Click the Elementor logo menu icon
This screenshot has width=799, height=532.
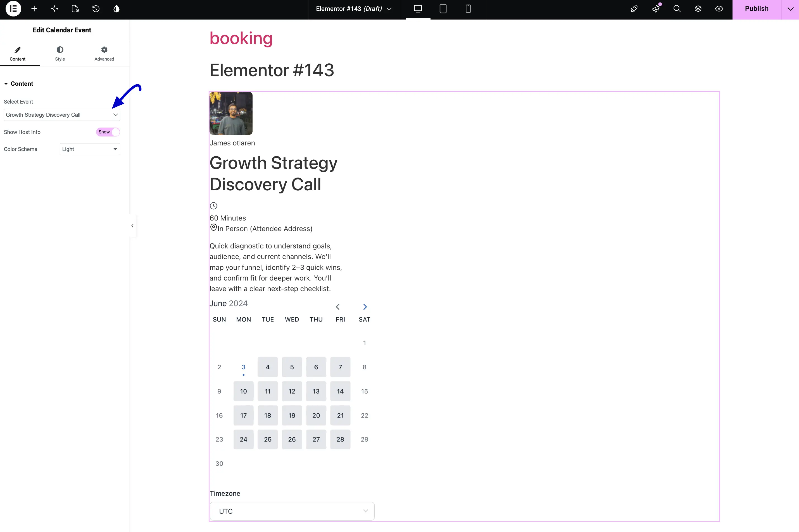(x=13, y=9)
